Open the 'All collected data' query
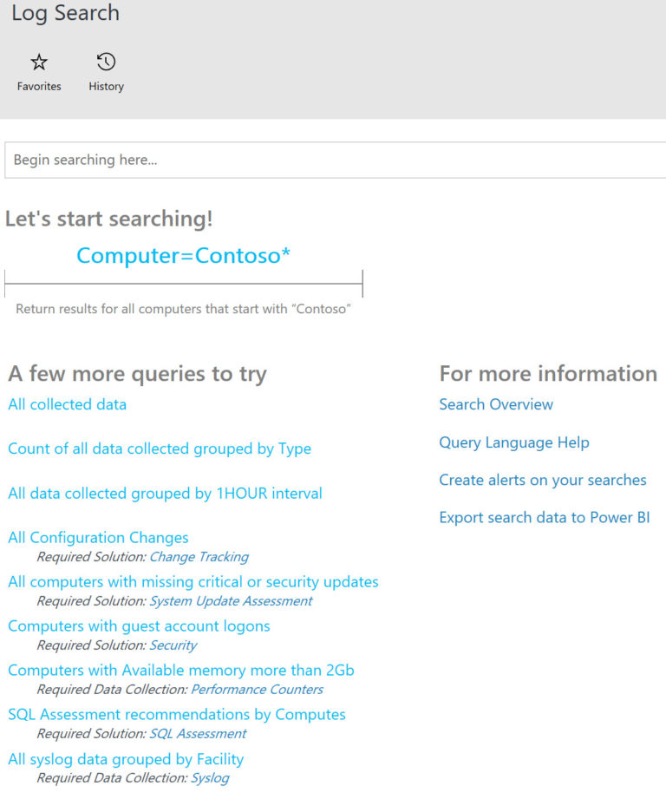The height and width of the screenshot is (812, 666). [67, 404]
